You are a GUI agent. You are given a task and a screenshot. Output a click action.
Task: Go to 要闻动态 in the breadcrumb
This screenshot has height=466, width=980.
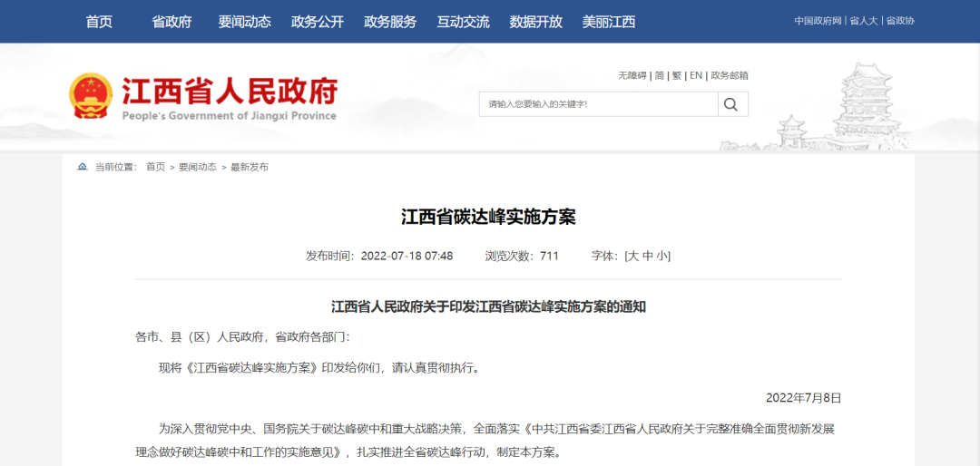[198, 167]
